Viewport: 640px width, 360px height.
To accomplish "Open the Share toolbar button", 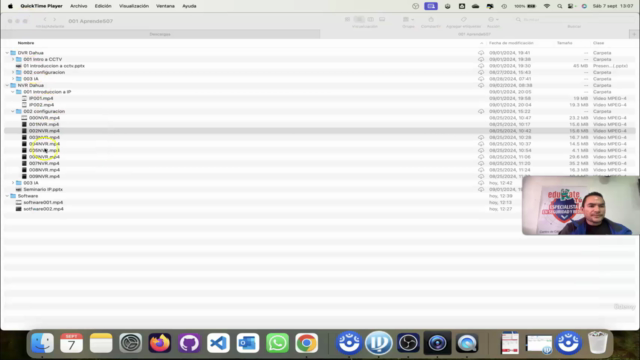I will click(x=431, y=19).
